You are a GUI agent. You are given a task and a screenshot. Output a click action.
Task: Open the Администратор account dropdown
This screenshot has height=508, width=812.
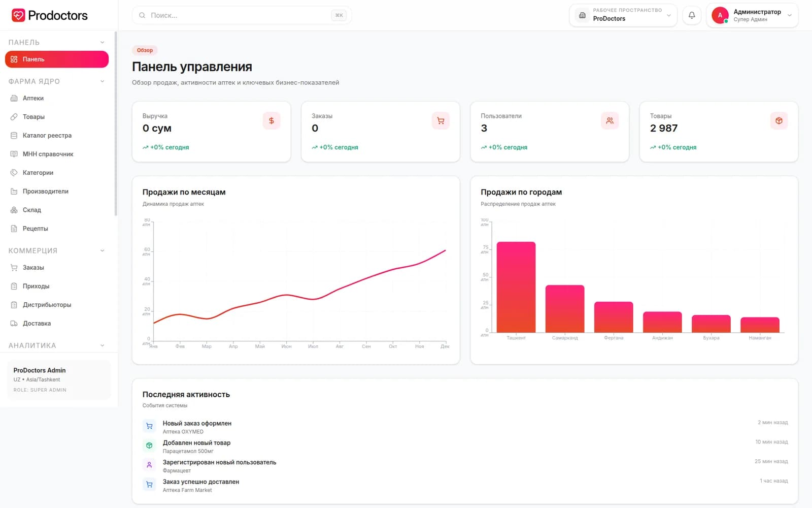752,15
